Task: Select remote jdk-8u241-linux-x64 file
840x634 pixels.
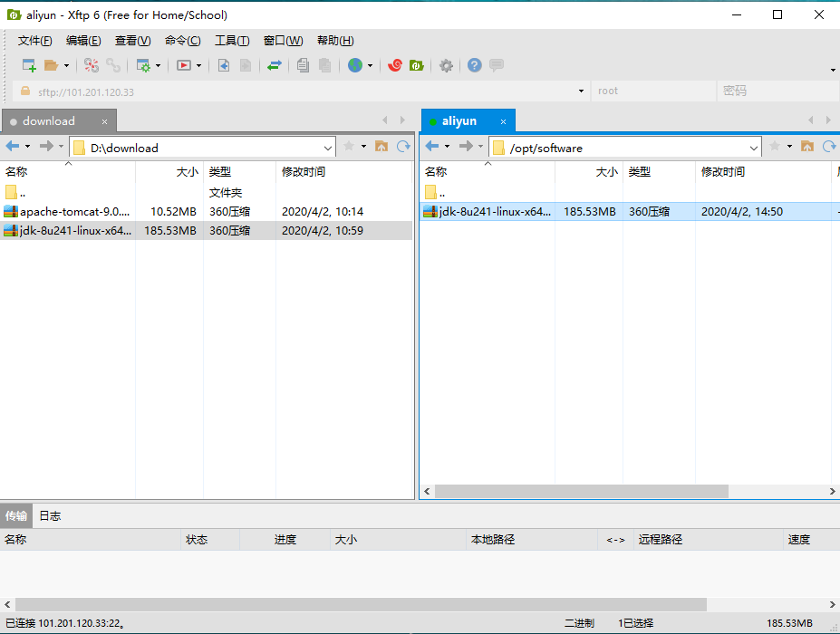Action: tap(630, 212)
